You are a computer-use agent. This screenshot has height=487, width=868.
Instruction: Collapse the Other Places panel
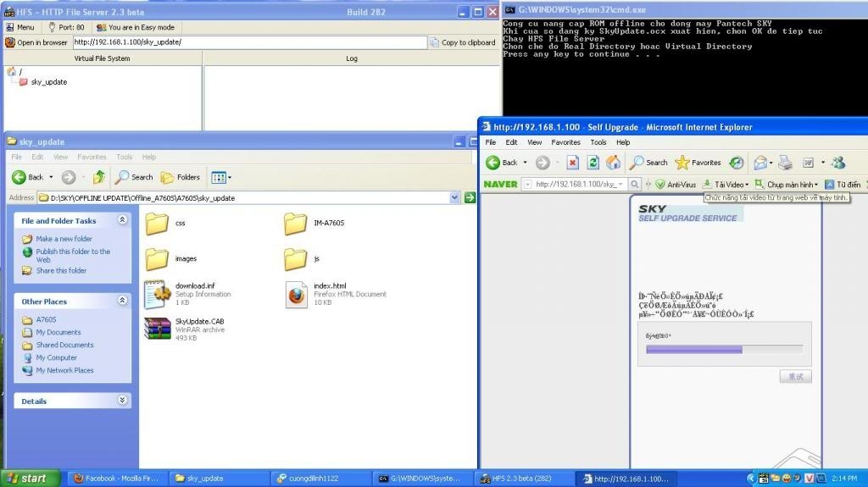123,301
